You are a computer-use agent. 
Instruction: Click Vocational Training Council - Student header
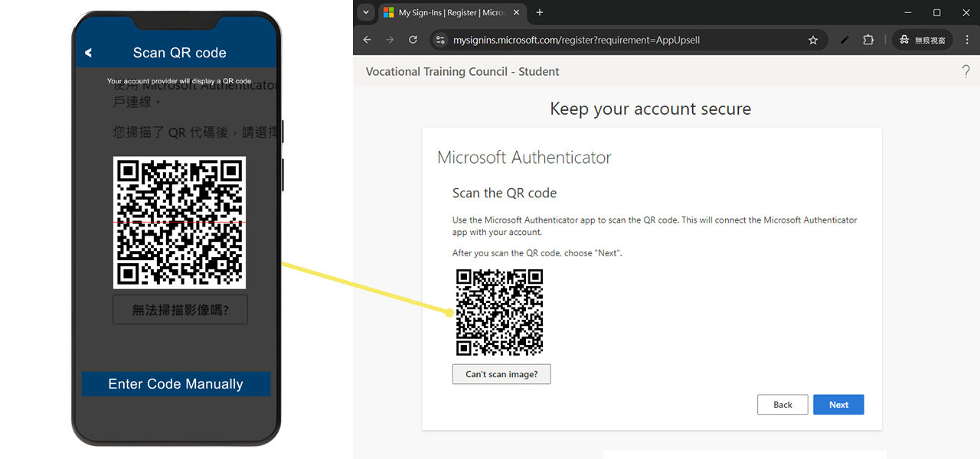coord(462,71)
